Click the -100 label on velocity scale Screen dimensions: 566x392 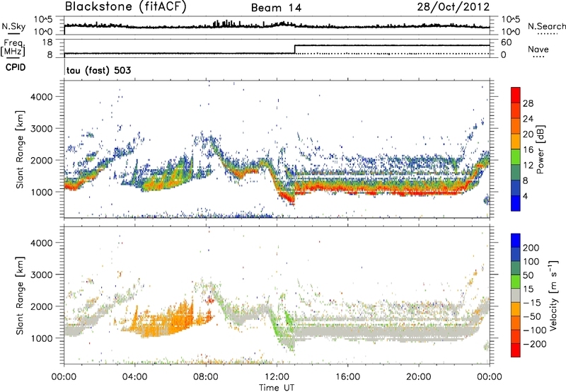(x=533, y=330)
